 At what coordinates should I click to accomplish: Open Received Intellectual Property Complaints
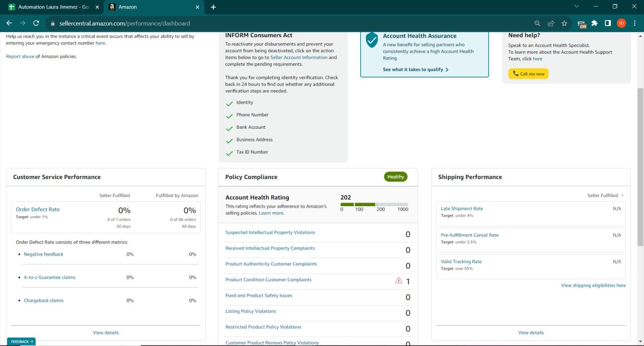[270, 248]
